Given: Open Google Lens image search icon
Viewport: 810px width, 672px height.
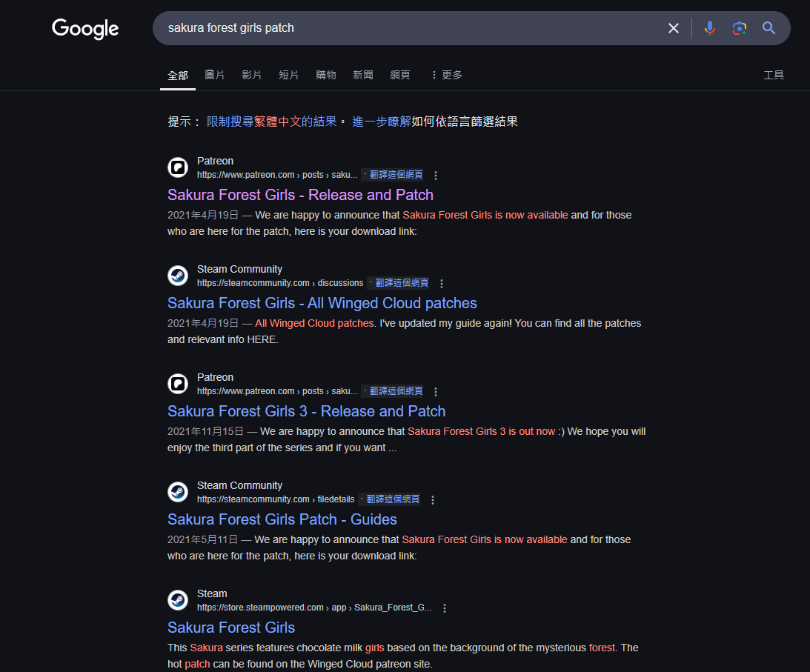Looking at the screenshot, I should (740, 28).
